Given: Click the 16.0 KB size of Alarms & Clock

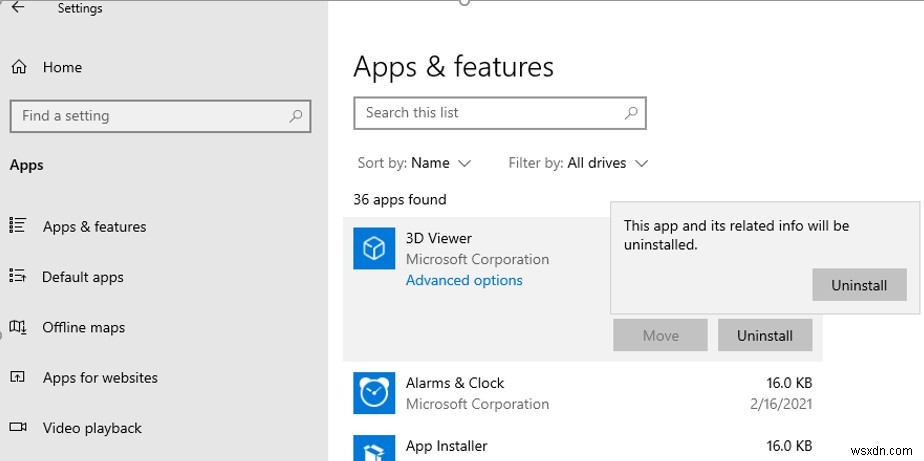Looking at the screenshot, I should tap(789, 383).
